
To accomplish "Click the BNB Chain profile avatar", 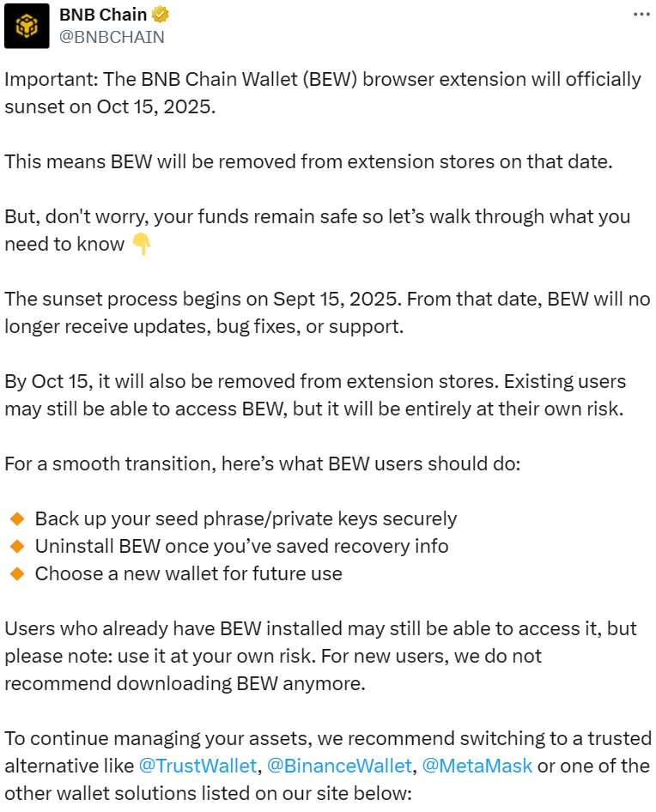I will 27,26.
